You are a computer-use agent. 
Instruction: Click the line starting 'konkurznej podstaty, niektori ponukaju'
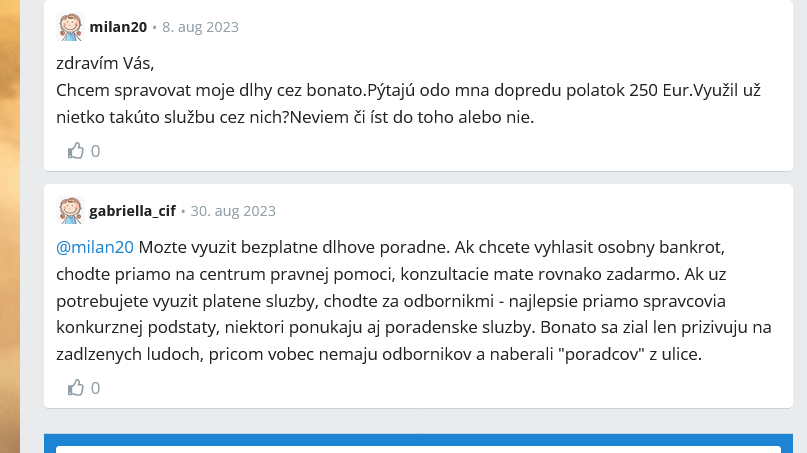(x=414, y=327)
